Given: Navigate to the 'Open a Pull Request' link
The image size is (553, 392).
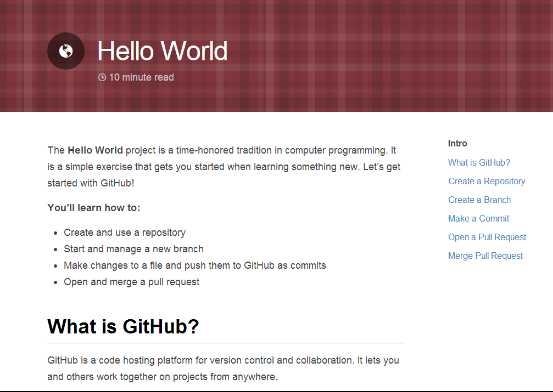Looking at the screenshot, I should pos(487,237).
